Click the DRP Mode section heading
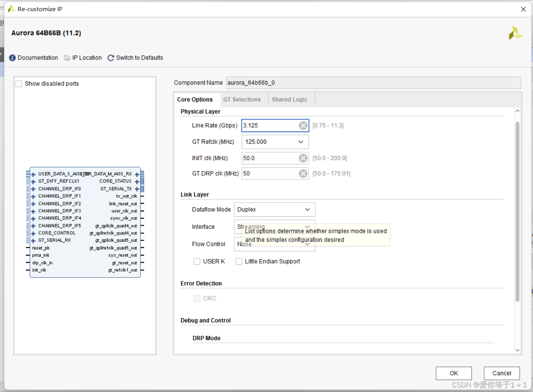Screen dimensions: 533x392 click(207, 338)
